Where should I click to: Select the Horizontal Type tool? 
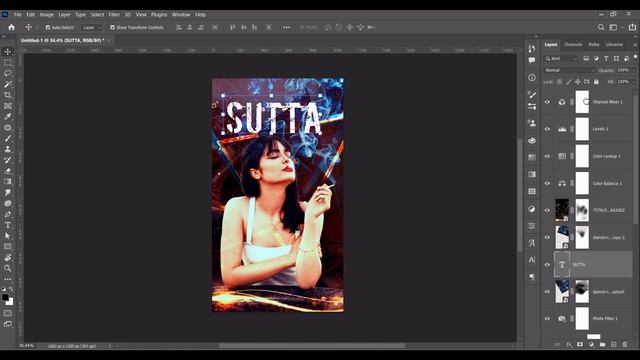click(x=8, y=225)
